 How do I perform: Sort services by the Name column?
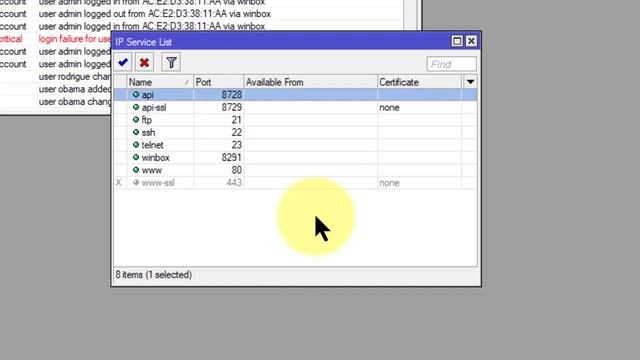(x=160, y=82)
